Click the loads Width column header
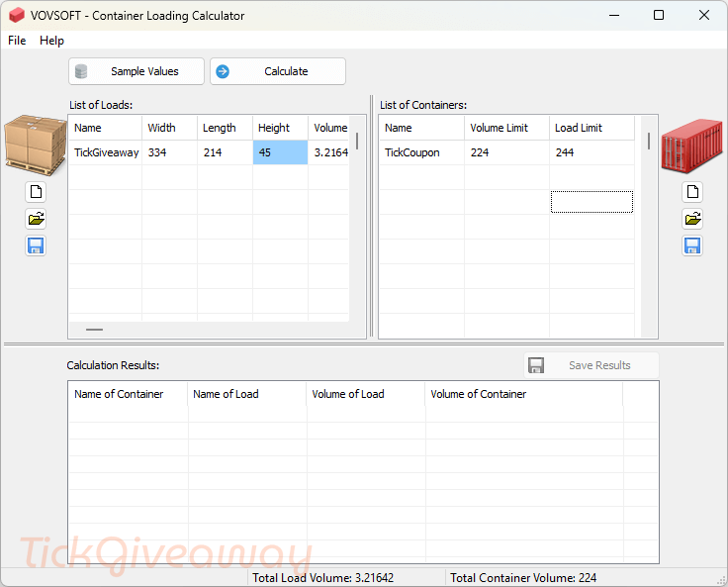 click(169, 128)
